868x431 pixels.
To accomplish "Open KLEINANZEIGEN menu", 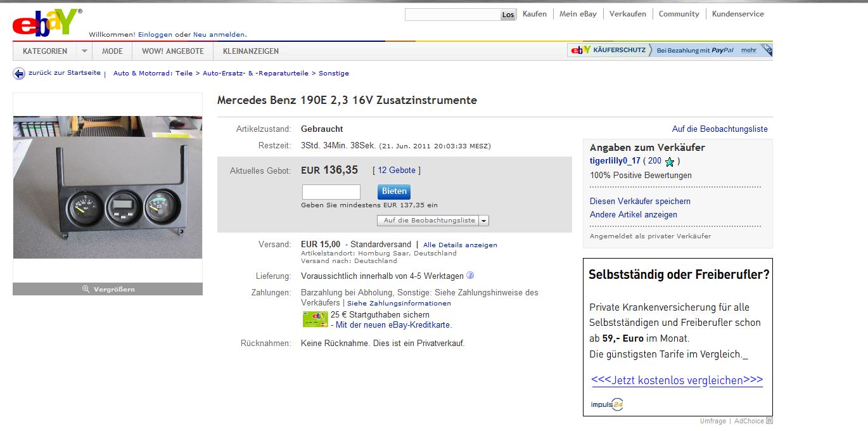I will click(251, 51).
